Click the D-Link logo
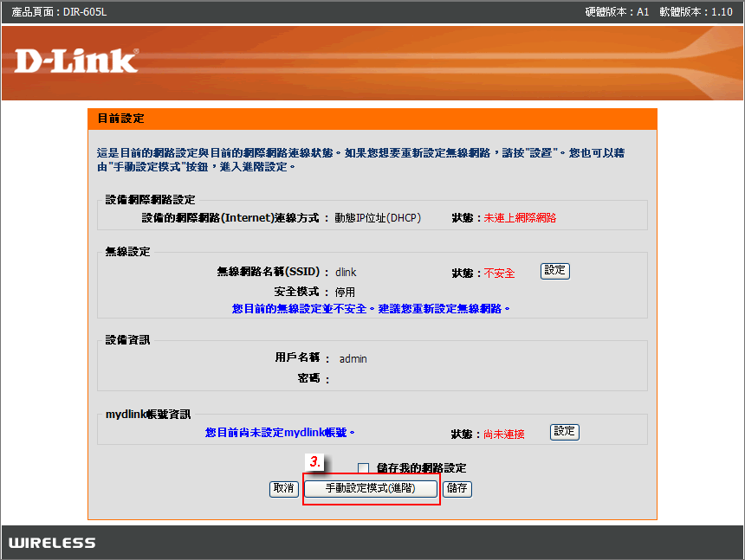 pyautogui.click(x=76, y=61)
